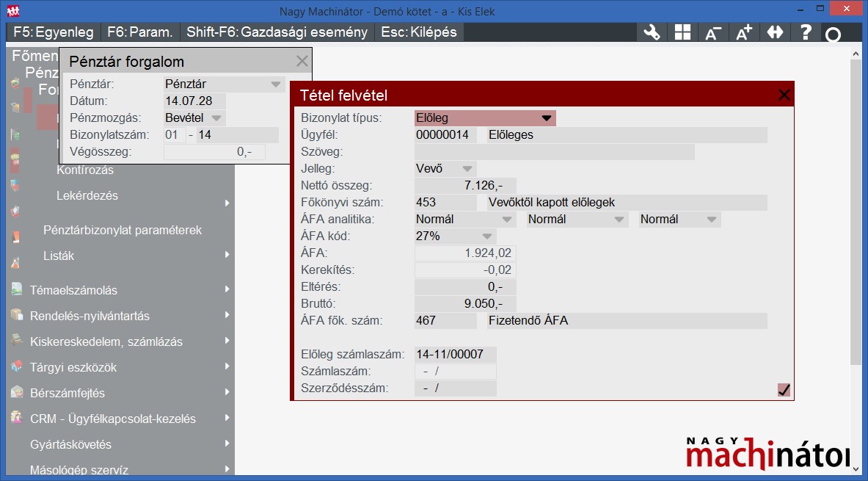Open Tárgyi eszközök module
Viewport: 868px width, 481px height.
click(73, 367)
